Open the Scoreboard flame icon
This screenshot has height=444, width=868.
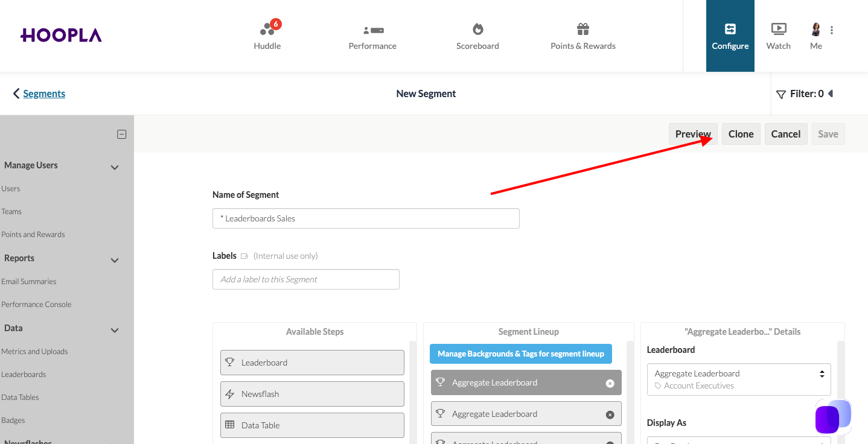coord(478,29)
